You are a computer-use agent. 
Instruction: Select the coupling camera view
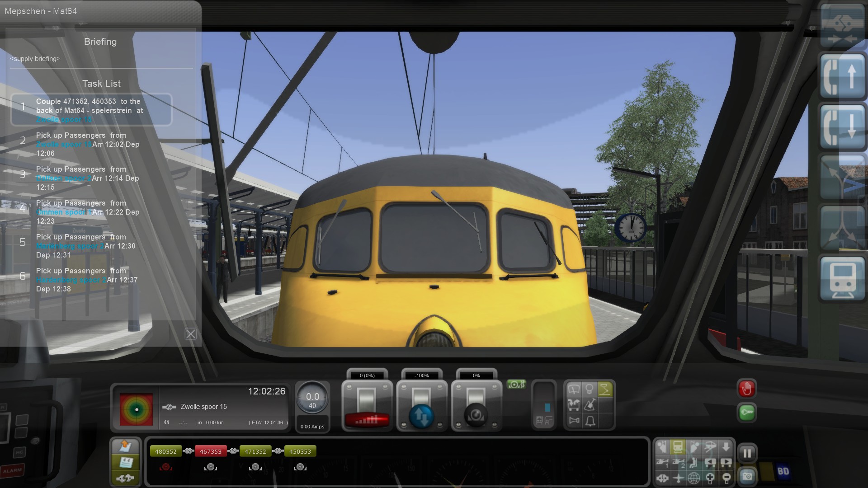point(662,478)
